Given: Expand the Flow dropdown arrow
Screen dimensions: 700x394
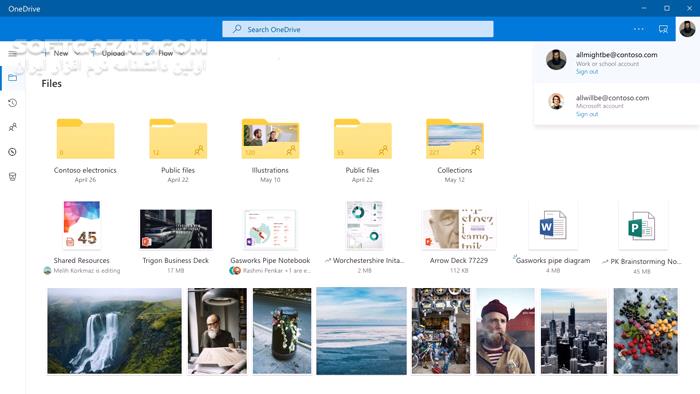Looking at the screenshot, I should [181, 54].
